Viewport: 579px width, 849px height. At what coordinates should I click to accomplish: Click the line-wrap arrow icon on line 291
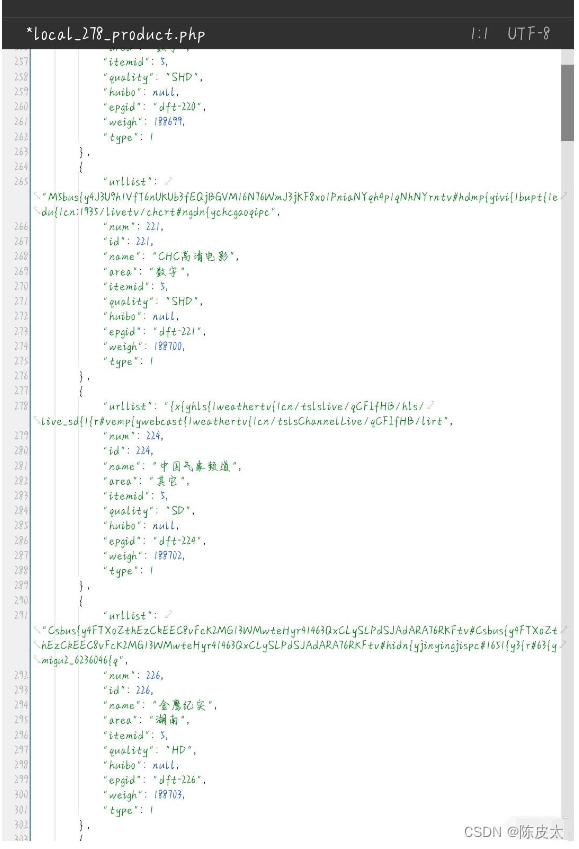point(170,615)
